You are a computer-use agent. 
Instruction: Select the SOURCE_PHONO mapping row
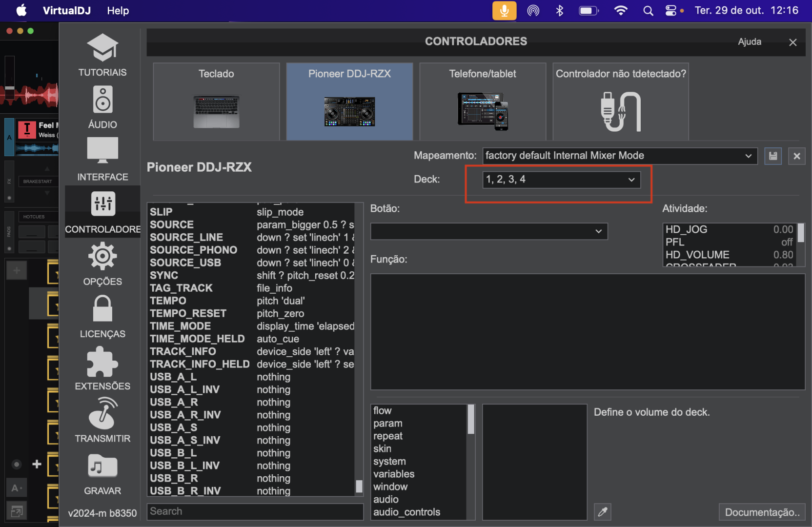coord(251,250)
